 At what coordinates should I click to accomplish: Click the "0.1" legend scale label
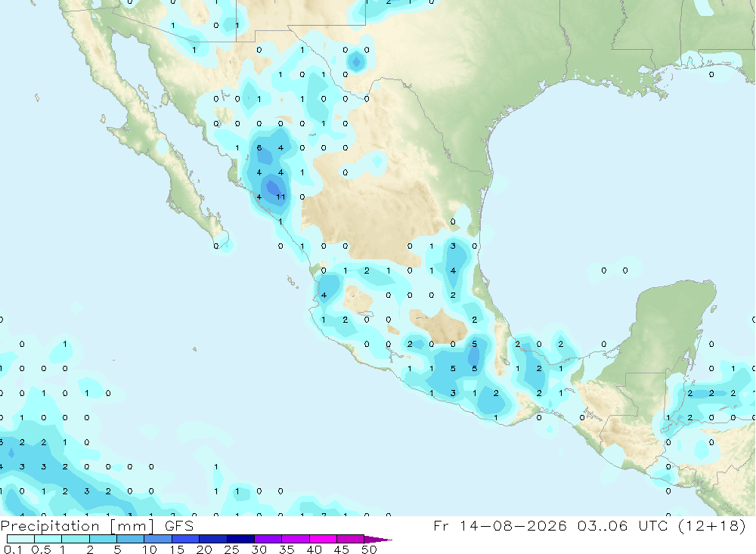pyautogui.click(x=14, y=549)
